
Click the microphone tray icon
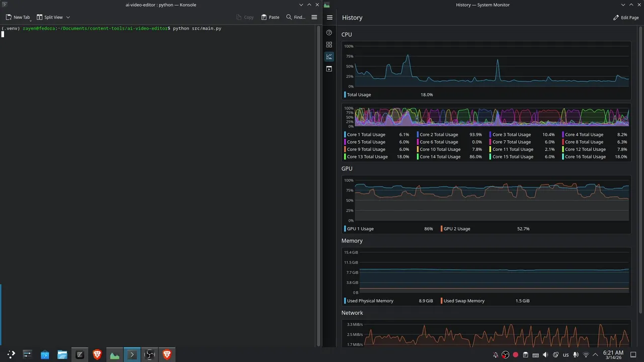[576, 355]
